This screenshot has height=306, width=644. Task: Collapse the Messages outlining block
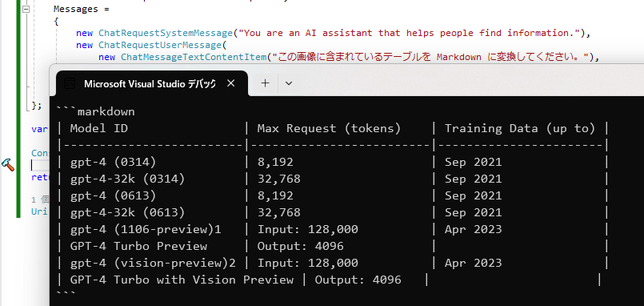26,10
